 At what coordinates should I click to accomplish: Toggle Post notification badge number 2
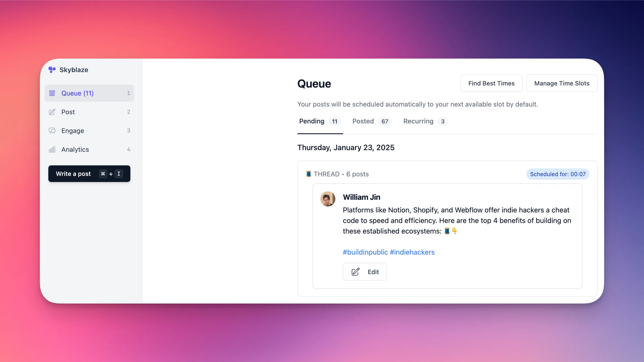click(128, 112)
